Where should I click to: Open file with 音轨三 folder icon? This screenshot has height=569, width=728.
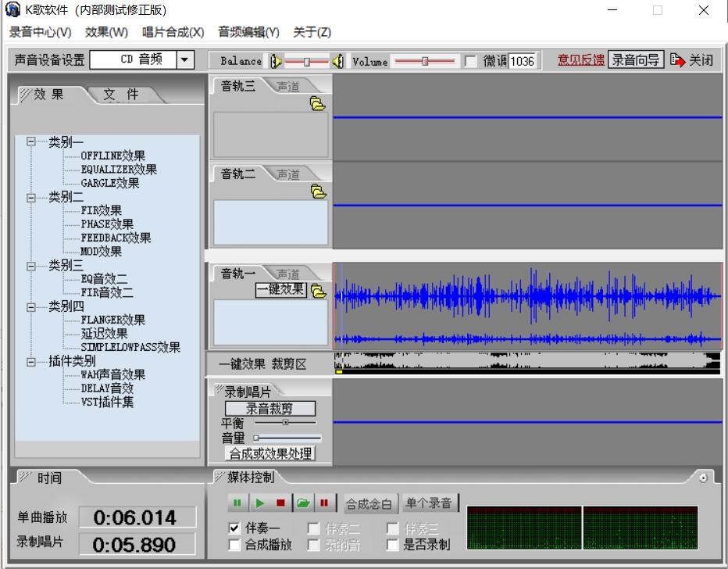[x=318, y=104]
